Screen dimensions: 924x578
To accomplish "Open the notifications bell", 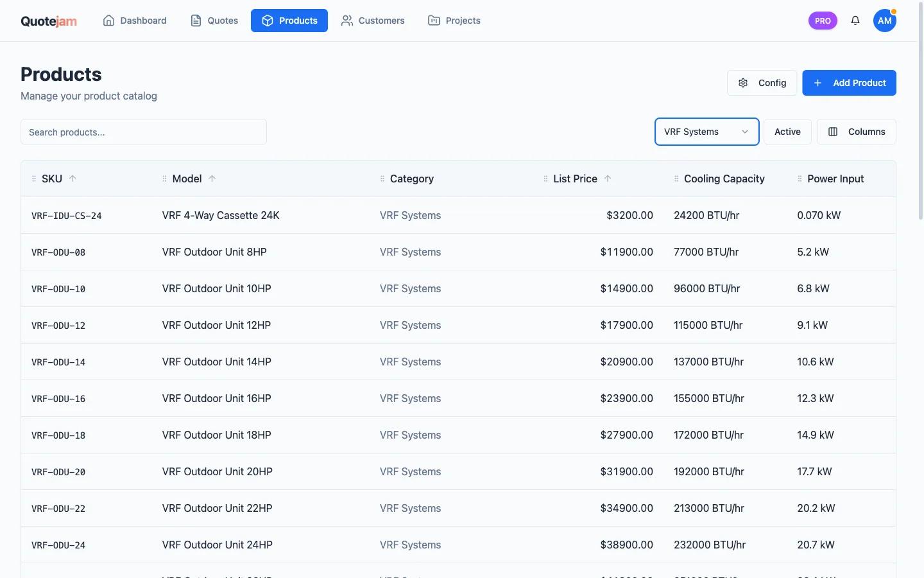I will click(x=855, y=20).
